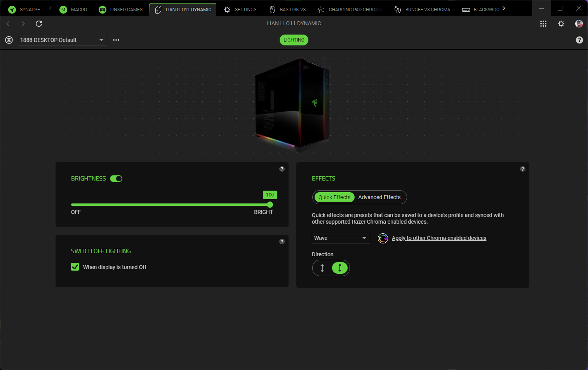Viewport: 588px width, 370px height.
Task: Show help for Switch Off Lighting panel
Action: pyautogui.click(x=282, y=241)
